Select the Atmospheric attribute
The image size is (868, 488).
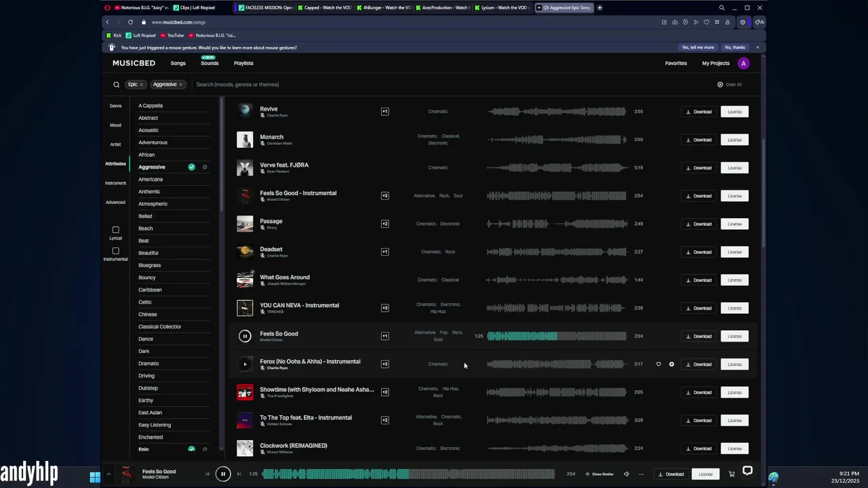[x=153, y=204]
